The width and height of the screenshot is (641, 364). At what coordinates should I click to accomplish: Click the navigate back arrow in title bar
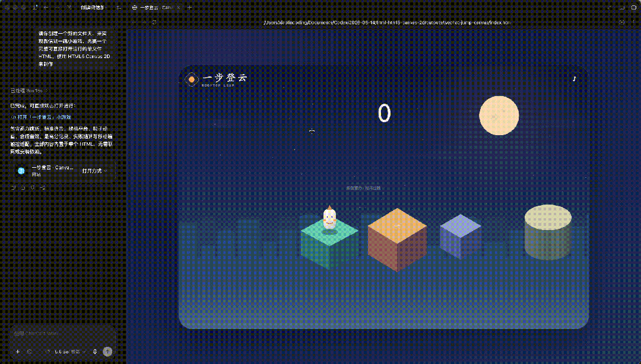tap(46, 8)
